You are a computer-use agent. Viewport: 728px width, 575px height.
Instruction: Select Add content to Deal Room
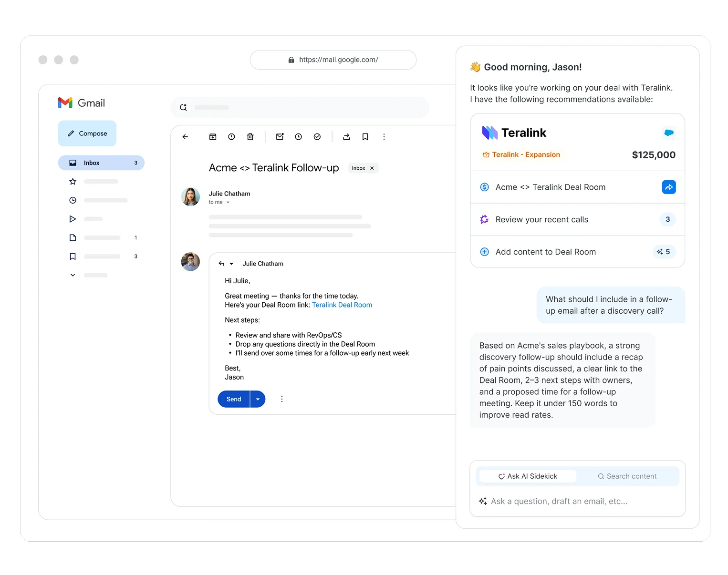pos(577,252)
